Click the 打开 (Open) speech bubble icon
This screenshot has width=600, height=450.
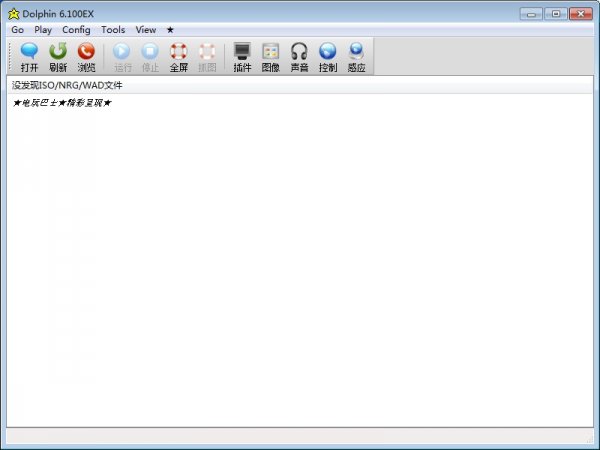[29, 51]
